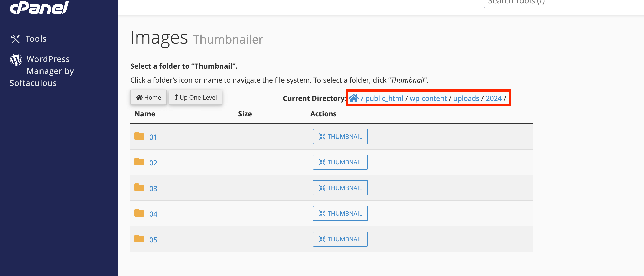Focus the Search Tools input field
Image resolution: width=644 pixels, height=276 pixels.
click(563, 3)
